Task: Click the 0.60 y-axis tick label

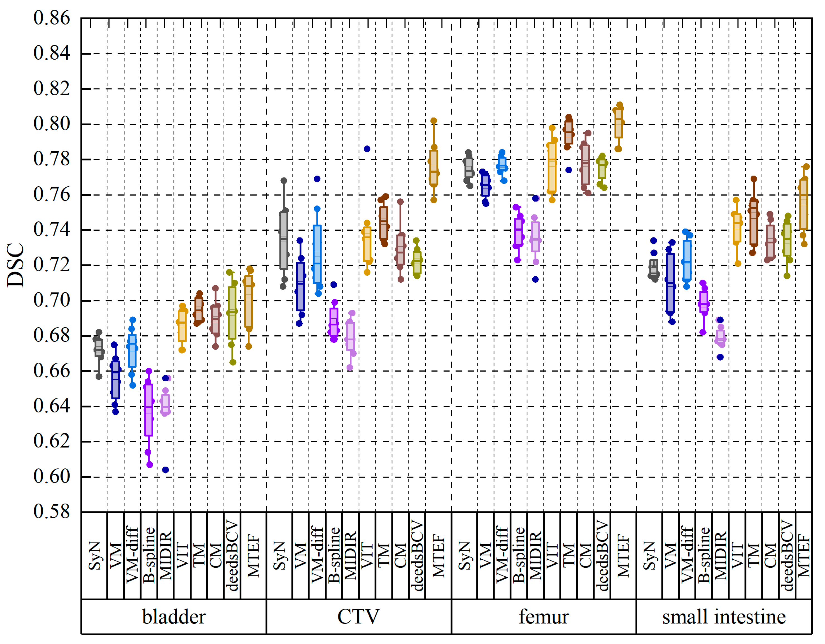Action: coord(52,477)
